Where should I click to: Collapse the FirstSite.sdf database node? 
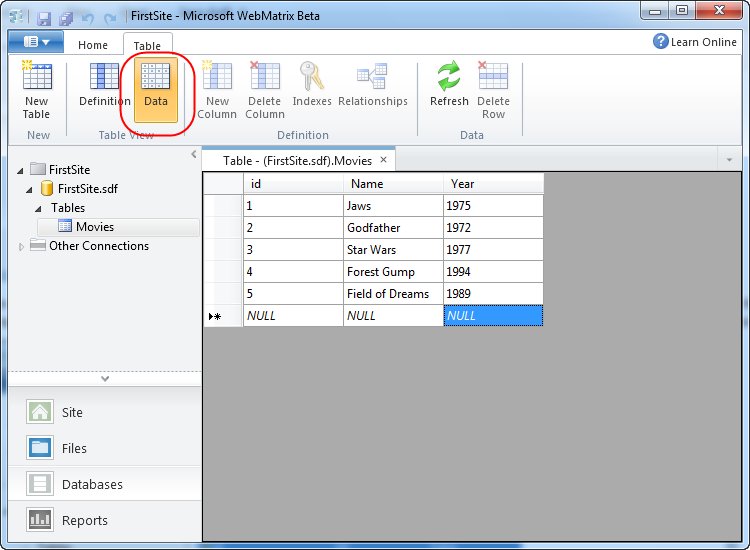click(30, 190)
